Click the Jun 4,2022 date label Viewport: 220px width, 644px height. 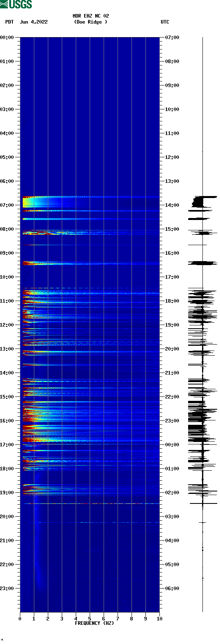(x=33, y=22)
